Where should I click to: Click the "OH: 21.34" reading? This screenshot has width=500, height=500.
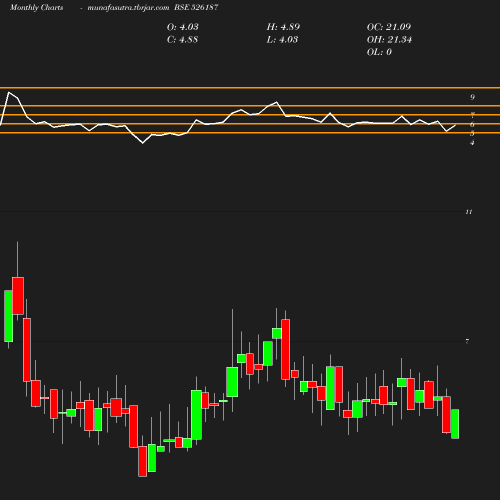pyautogui.click(x=389, y=39)
